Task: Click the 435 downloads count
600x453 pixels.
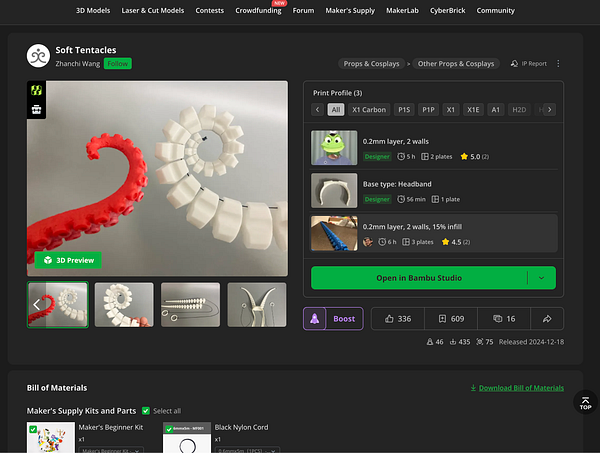Action: [460, 342]
